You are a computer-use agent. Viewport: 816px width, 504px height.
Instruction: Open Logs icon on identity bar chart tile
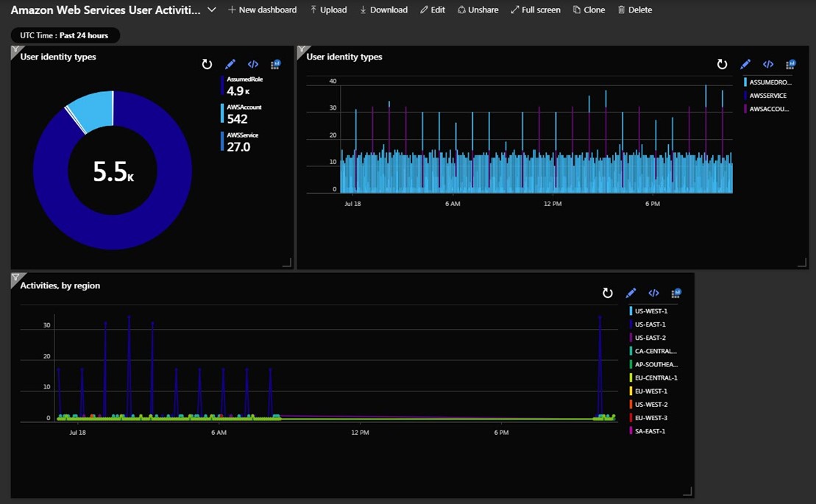790,65
